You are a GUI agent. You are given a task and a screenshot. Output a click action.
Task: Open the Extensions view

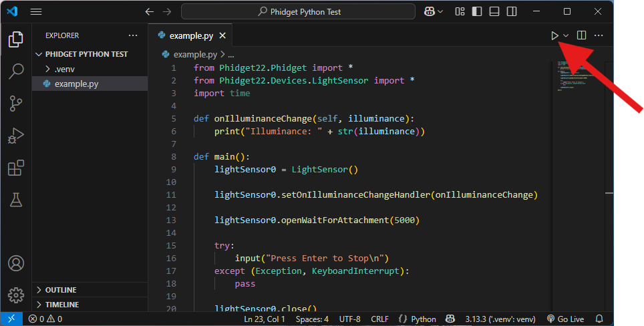coord(15,168)
